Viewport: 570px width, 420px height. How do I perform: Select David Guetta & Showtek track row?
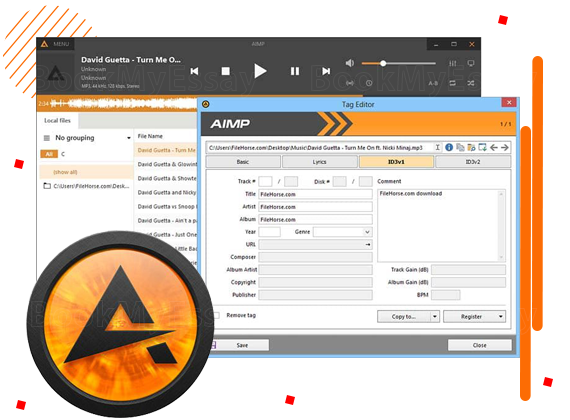[166, 179]
